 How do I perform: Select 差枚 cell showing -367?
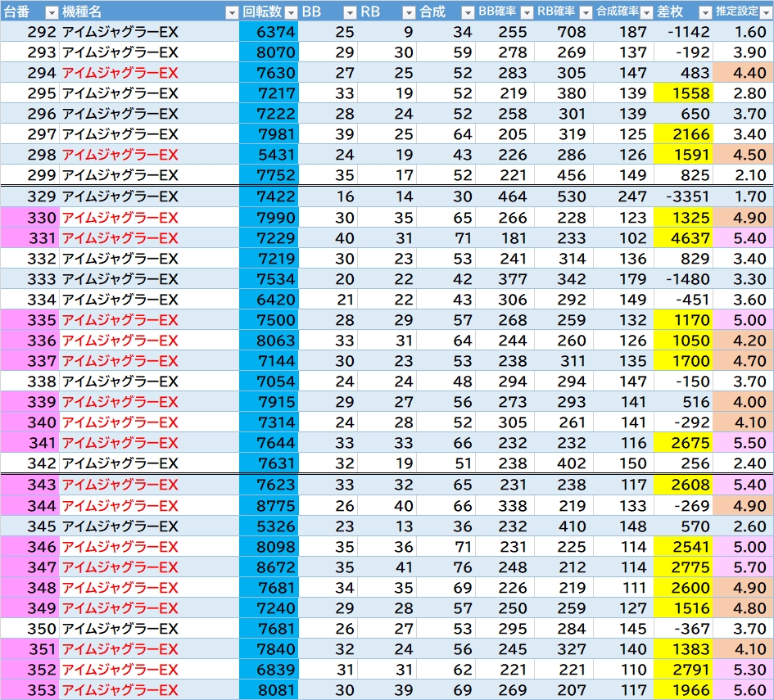click(x=684, y=629)
